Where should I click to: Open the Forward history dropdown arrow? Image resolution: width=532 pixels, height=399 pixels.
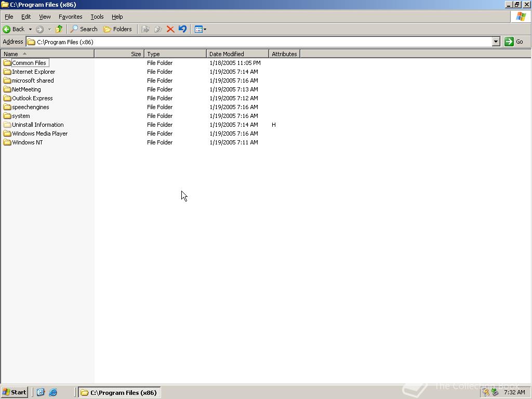[x=49, y=29]
